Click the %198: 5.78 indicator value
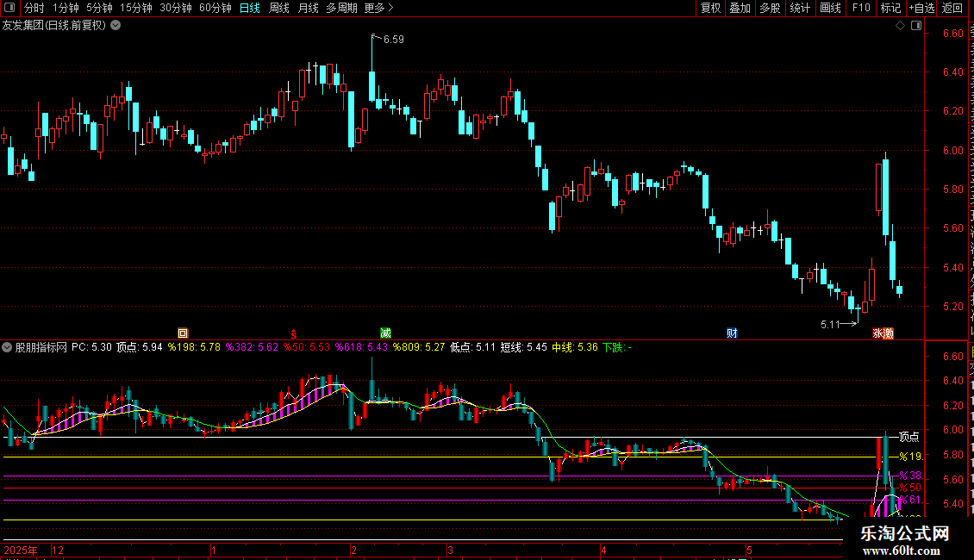Viewport: 974px width, 560px height. click(194, 348)
